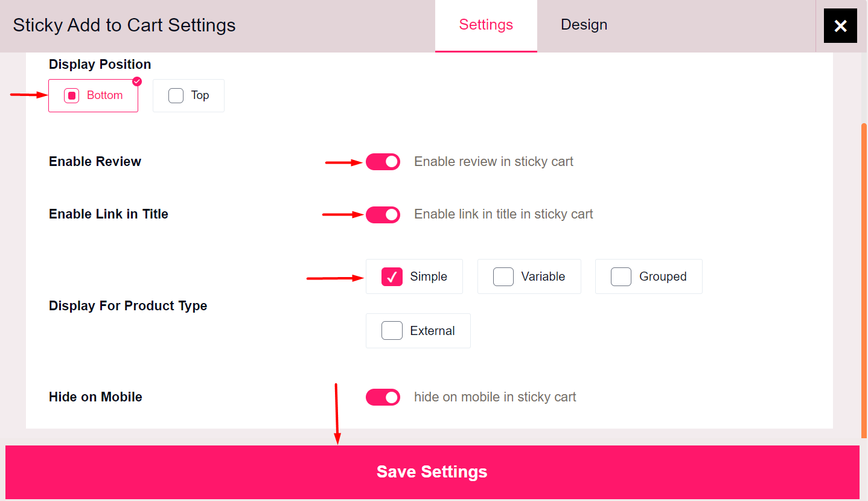
Task: Toggle the Enable Review switch
Action: click(383, 162)
